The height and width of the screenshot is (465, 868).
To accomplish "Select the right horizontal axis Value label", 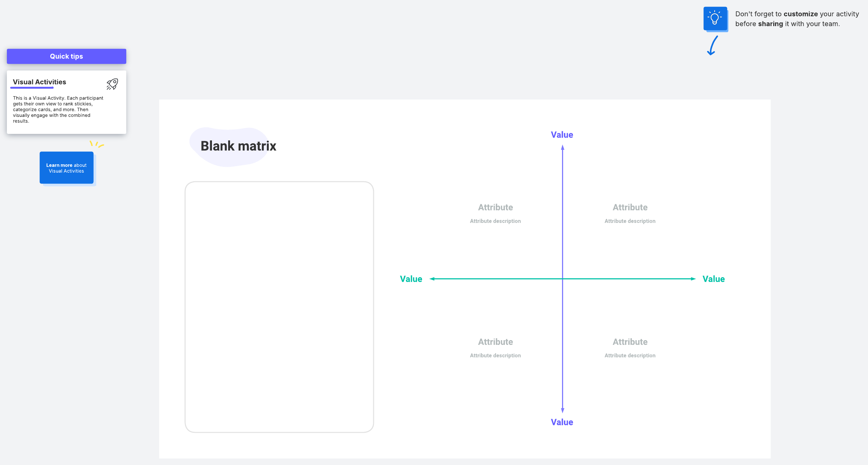I will (x=713, y=279).
